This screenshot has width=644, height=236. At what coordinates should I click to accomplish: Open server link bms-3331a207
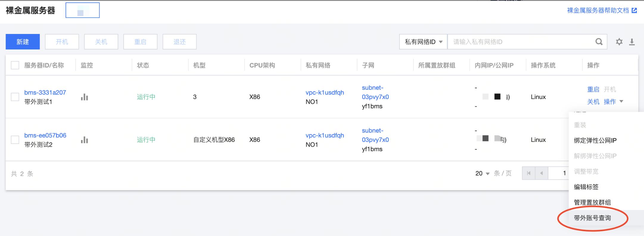pyautogui.click(x=45, y=92)
